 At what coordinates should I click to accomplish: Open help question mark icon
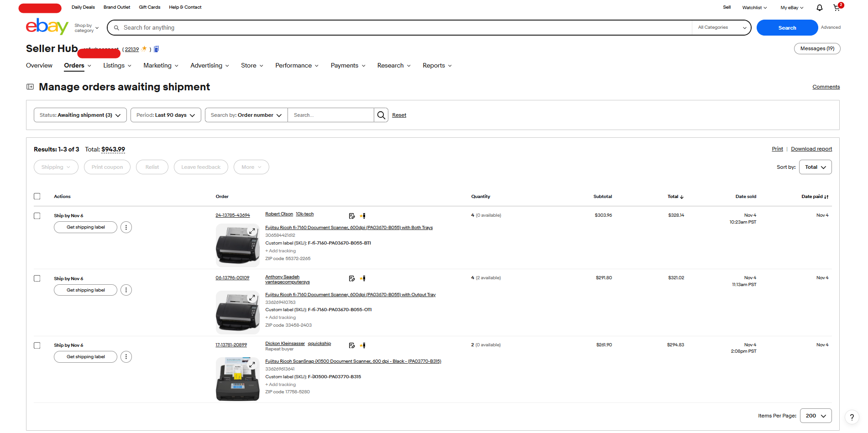(x=852, y=417)
